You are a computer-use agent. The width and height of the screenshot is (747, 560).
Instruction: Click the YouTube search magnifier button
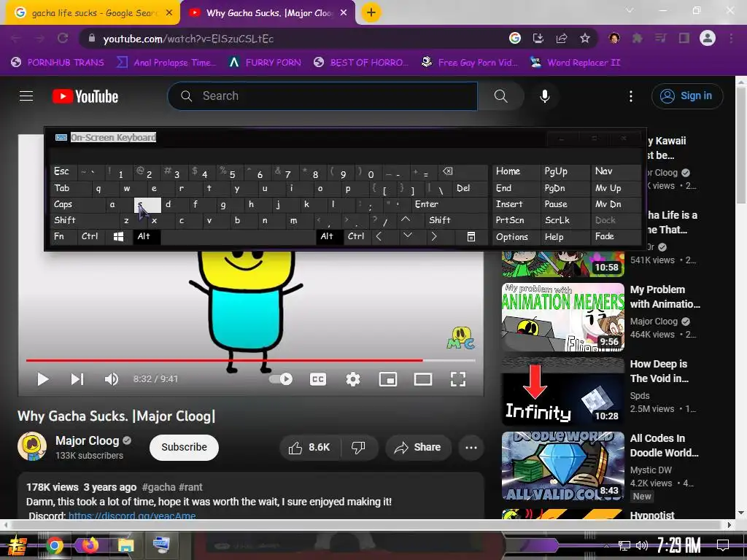[500, 96]
